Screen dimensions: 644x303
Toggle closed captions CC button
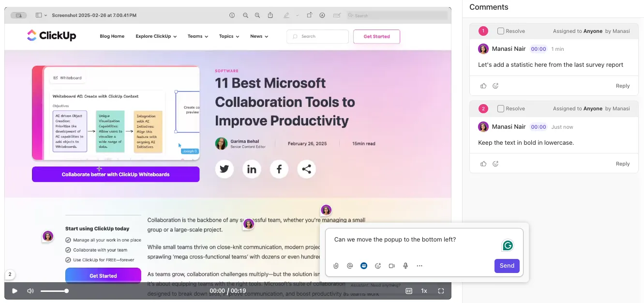tap(409, 291)
